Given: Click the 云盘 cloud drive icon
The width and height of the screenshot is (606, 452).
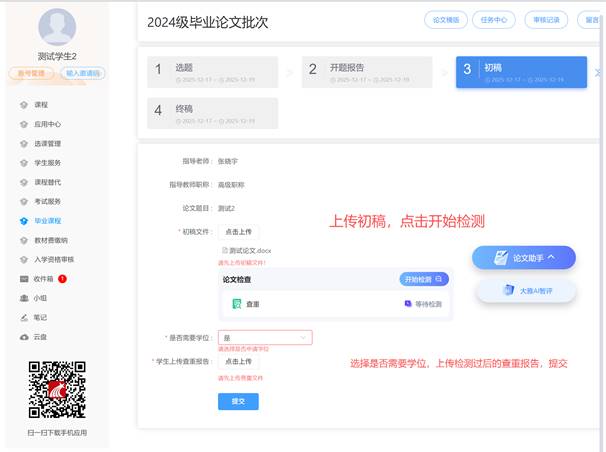Looking at the screenshot, I should [23, 336].
